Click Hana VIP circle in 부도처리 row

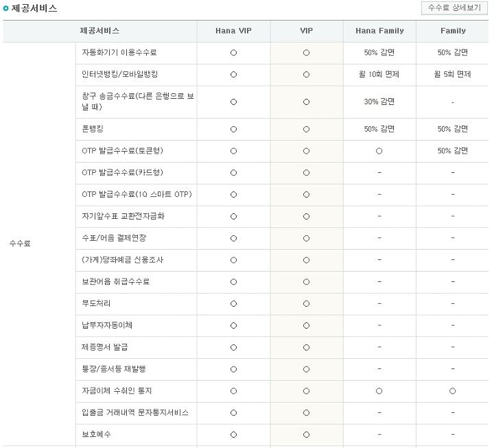click(x=233, y=304)
